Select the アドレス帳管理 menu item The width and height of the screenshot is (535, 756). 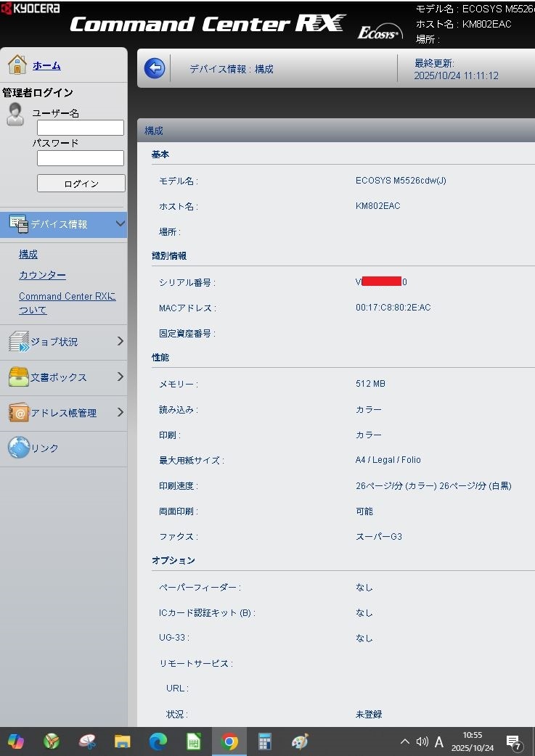(x=63, y=414)
